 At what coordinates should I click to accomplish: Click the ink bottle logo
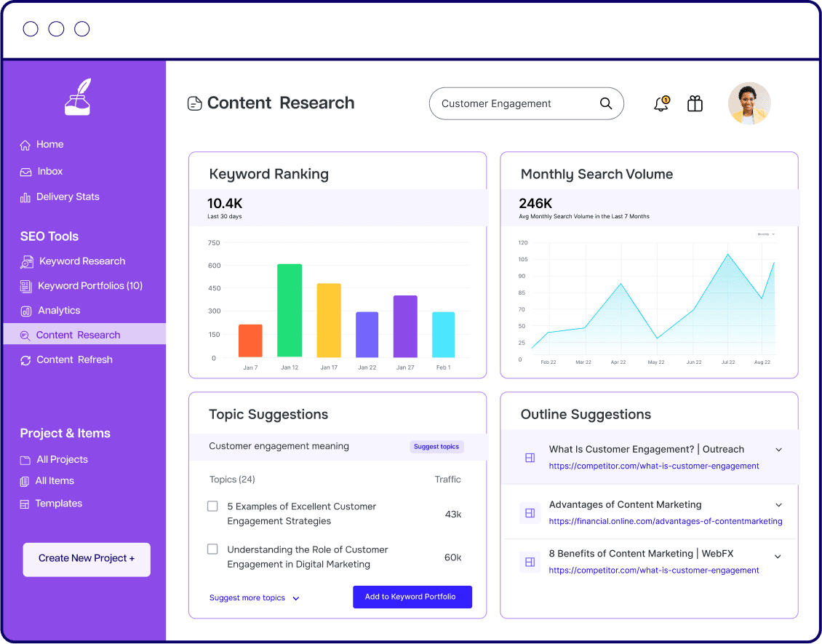[78, 97]
